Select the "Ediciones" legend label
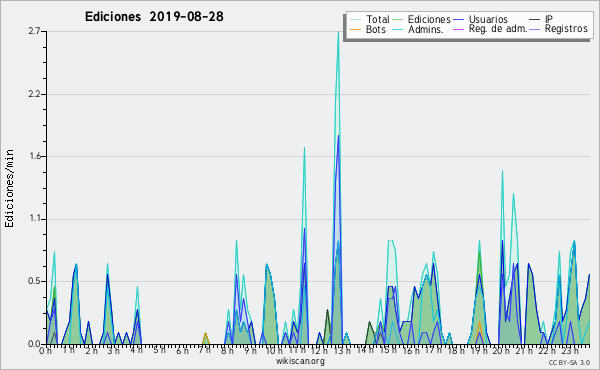This screenshot has width=600, height=370. [x=429, y=19]
